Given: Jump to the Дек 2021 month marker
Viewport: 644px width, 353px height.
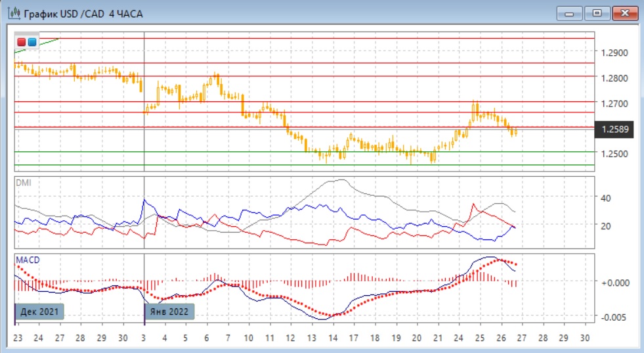Looking at the screenshot, I should tap(39, 312).
